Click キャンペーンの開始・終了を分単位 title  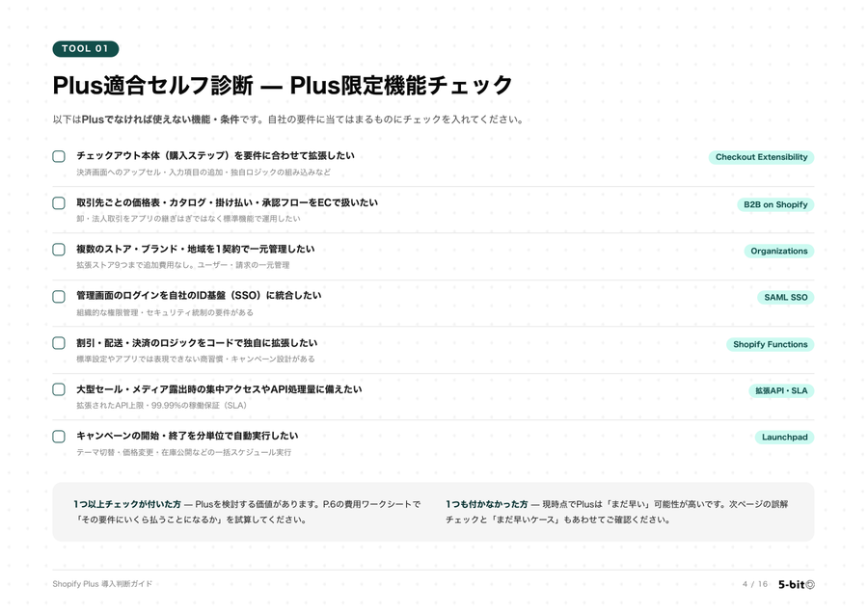tap(187, 436)
